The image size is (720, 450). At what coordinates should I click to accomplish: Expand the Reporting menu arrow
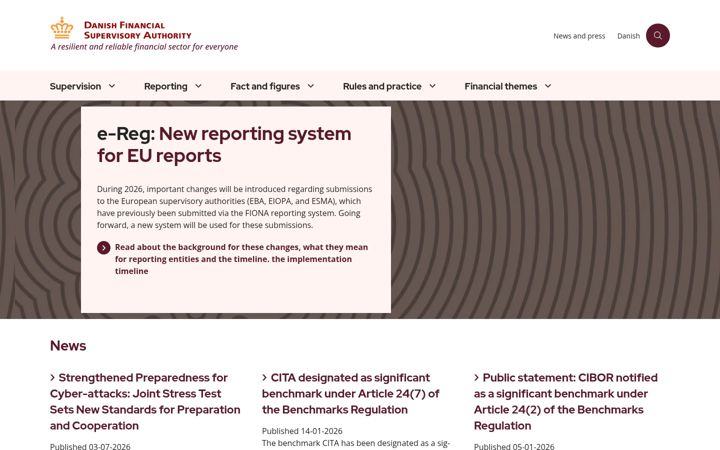(198, 86)
